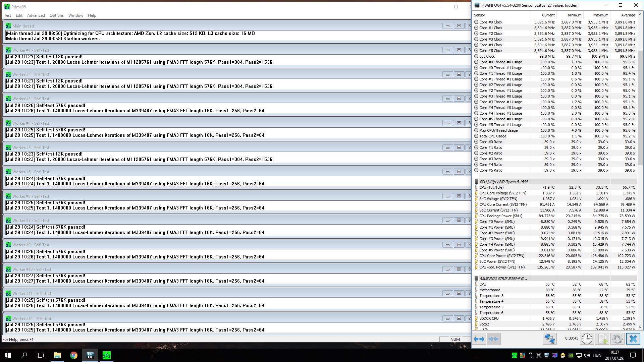The height and width of the screenshot is (362, 644).
Task: Open the volume control in the system tray
Action: click(x=587, y=355)
